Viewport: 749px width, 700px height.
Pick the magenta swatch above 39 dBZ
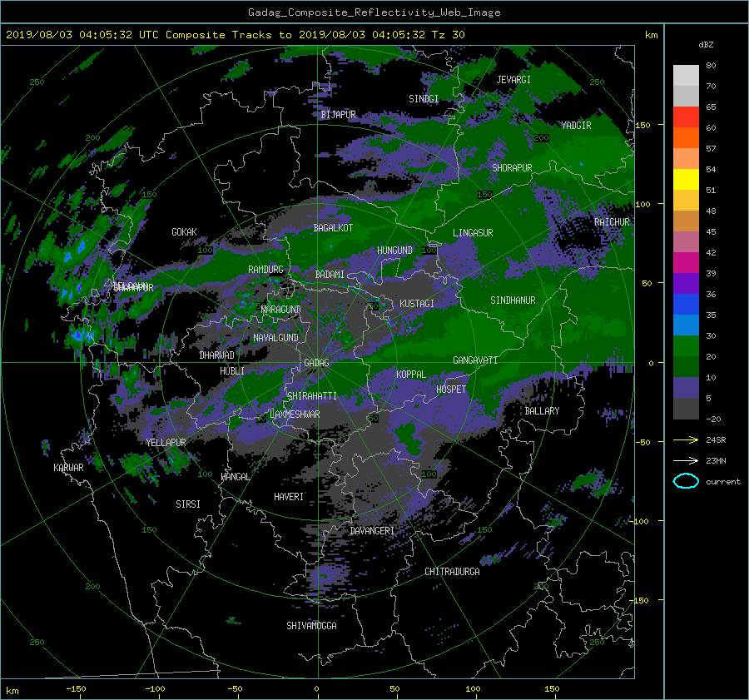coord(686,263)
